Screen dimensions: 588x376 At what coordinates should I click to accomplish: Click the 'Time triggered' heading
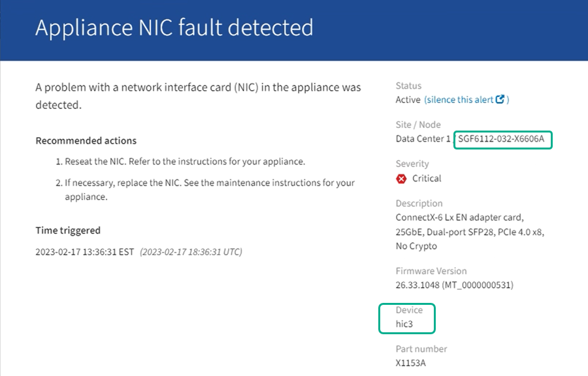coord(68,230)
